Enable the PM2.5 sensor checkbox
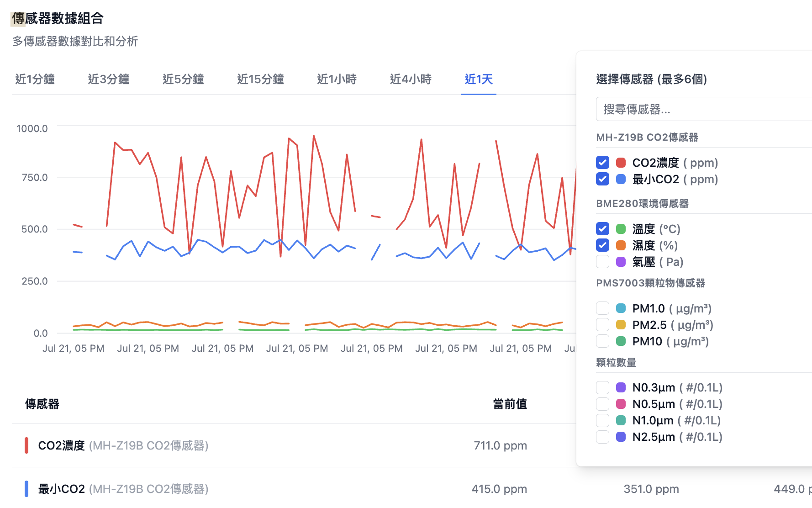812x508 pixels. tap(602, 325)
